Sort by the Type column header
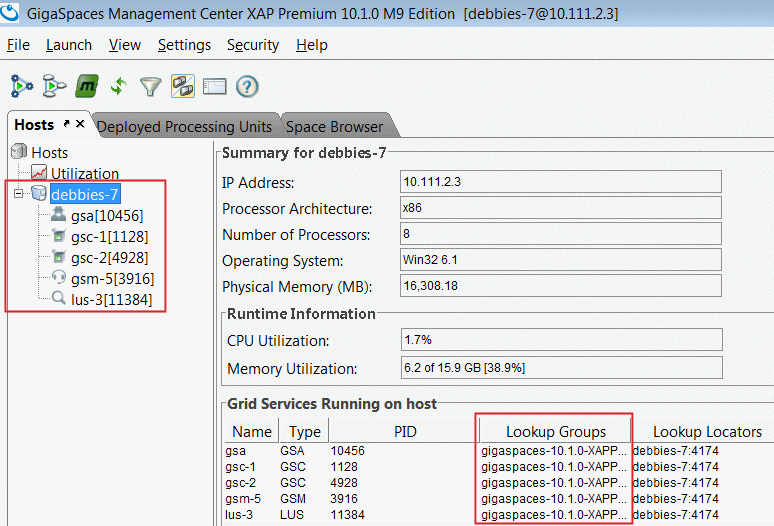 coord(304,431)
